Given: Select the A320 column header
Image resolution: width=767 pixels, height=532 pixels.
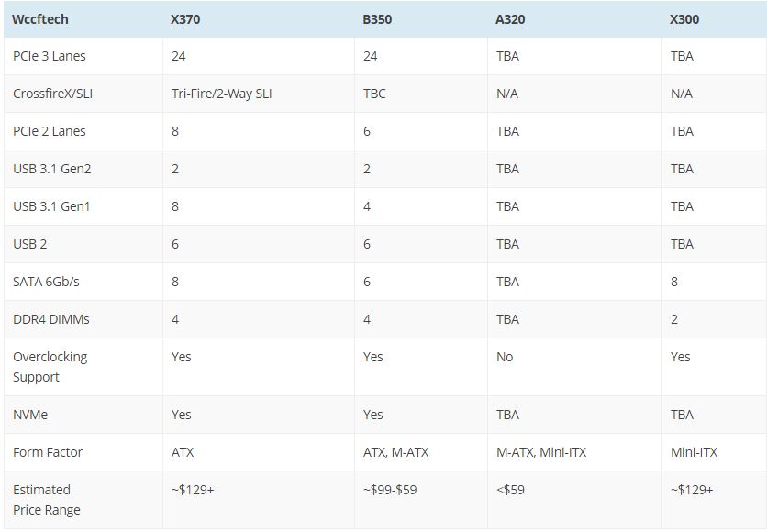Looking at the screenshot, I should (x=510, y=18).
